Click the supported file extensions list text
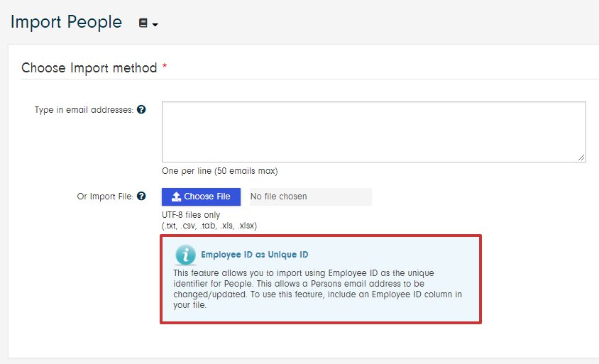The height and width of the screenshot is (364, 599). pos(209,226)
